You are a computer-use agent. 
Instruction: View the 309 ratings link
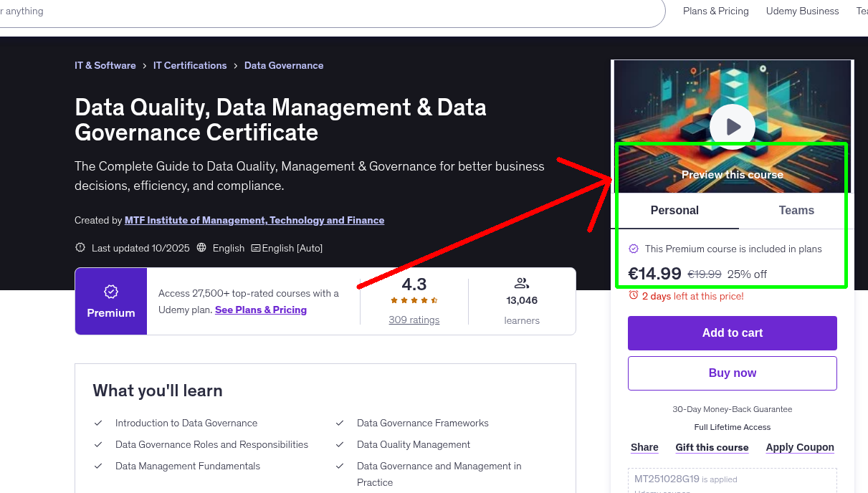tap(414, 320)
